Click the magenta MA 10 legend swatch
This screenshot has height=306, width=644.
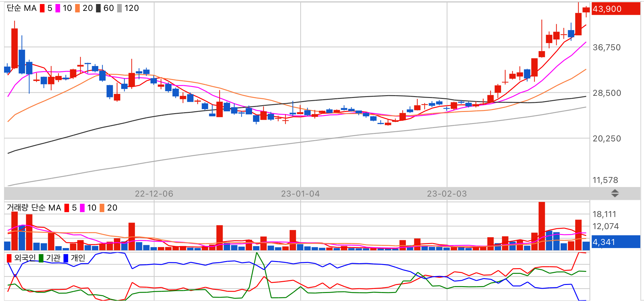tap(58, 8)
